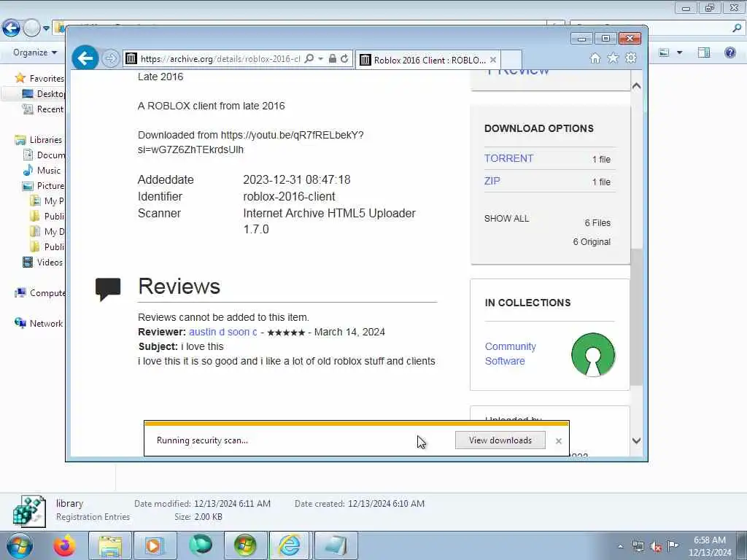Open Explorer change view icon
Viewport: 747px width, 560px height.
click(664, 52)
